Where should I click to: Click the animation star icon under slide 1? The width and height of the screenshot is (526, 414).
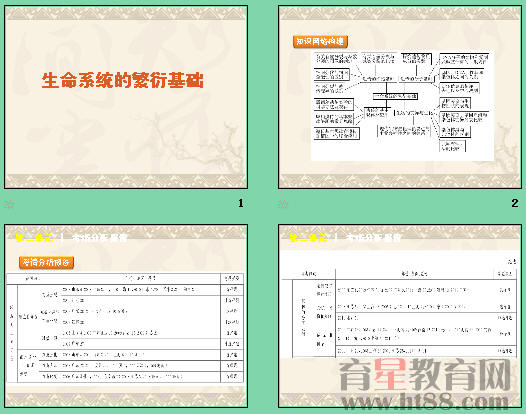tap(9, 204)
